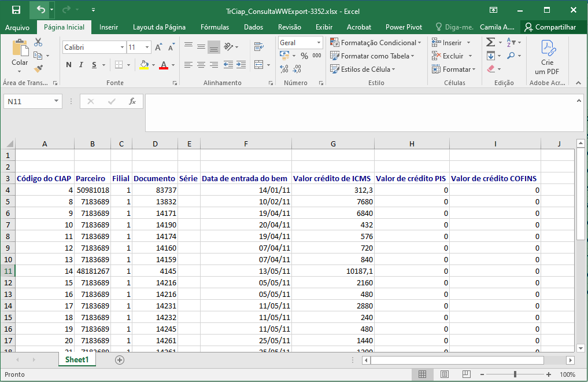Decrease font size with the small A
The image size is (588, 382).
pyautogui.click(x=171, y=47)
